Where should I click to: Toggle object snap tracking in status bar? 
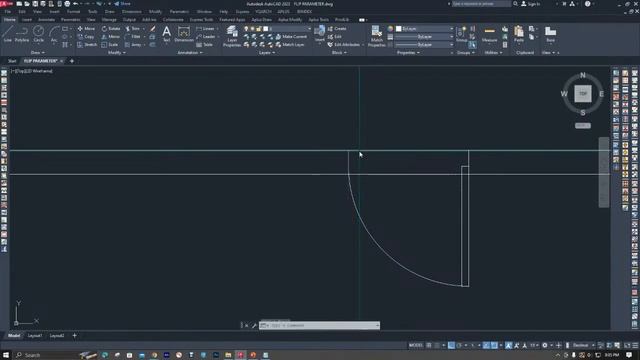[487, 345]
